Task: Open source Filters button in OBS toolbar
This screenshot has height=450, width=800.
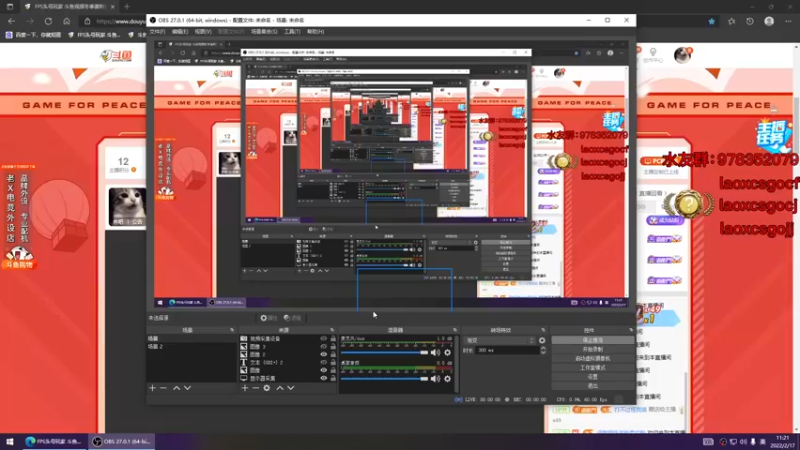Action: (292, 318)
